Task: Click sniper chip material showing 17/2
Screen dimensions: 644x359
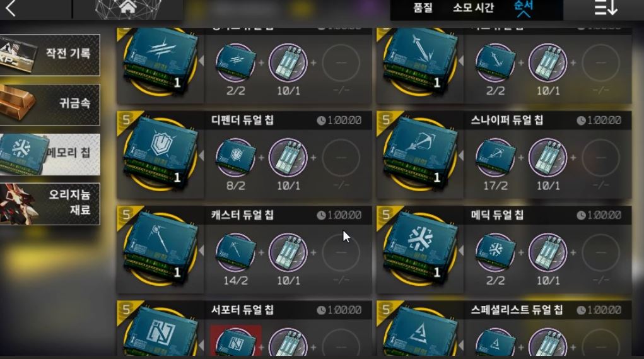Action: click(495, 158)
